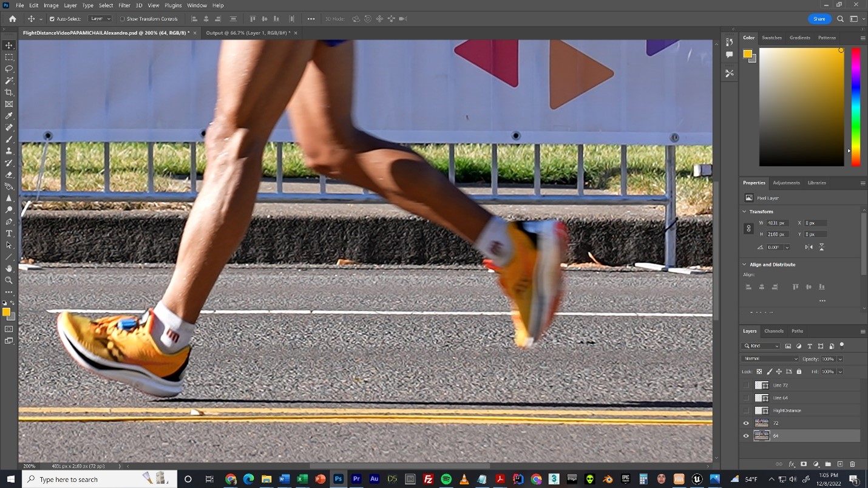Click the foreground color swatch in Color panel

click(x=748, y=54)
